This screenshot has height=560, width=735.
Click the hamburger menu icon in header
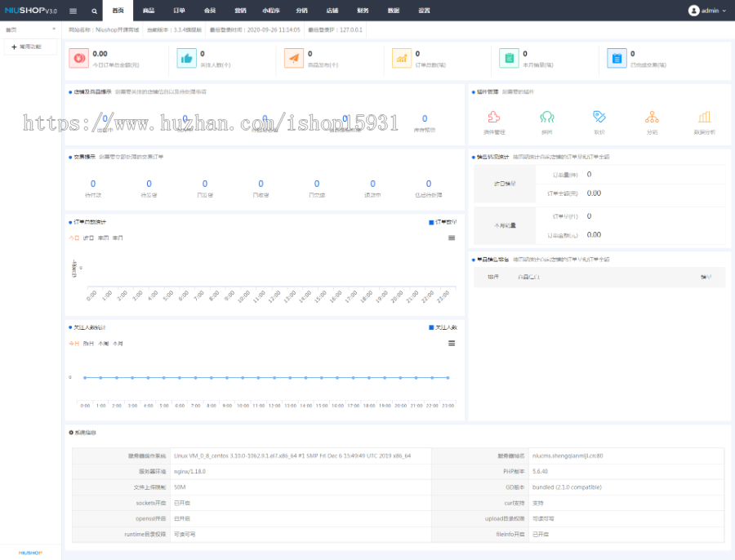73,11
